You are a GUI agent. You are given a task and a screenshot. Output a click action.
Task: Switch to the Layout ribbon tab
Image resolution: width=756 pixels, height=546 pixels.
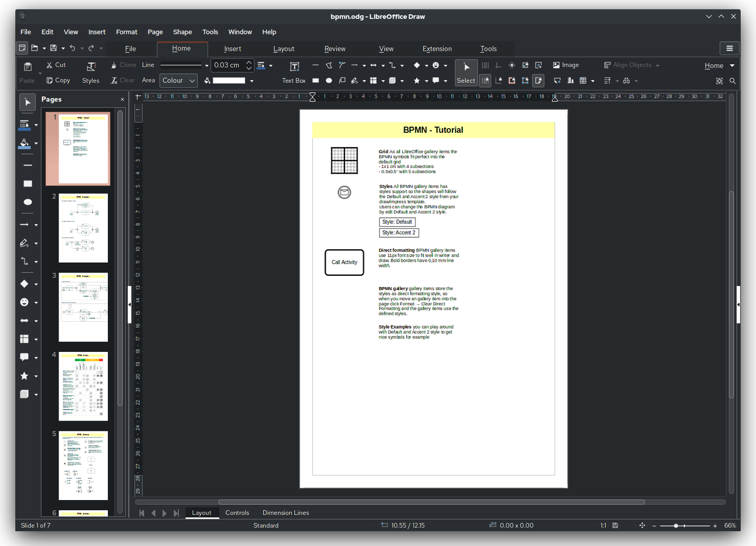point(283,49)
